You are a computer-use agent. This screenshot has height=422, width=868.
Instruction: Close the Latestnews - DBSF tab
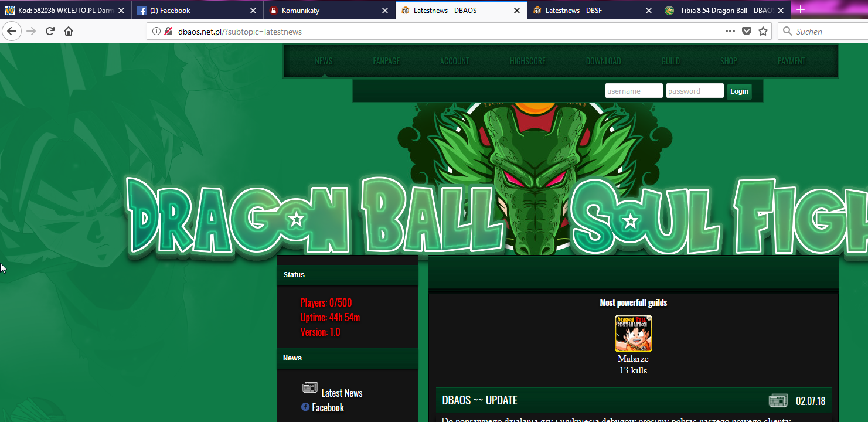[x=649, y=11]
